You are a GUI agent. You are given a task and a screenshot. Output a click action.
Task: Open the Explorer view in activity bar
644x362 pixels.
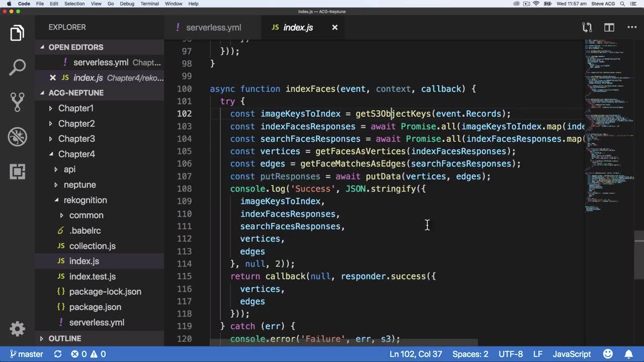[17, 33]
